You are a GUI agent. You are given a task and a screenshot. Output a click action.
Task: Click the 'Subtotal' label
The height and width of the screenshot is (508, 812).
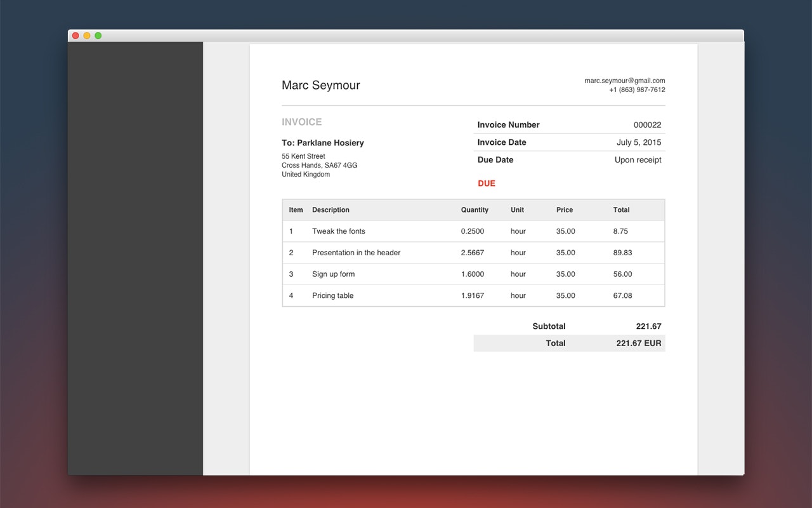(x=549, y=326)
